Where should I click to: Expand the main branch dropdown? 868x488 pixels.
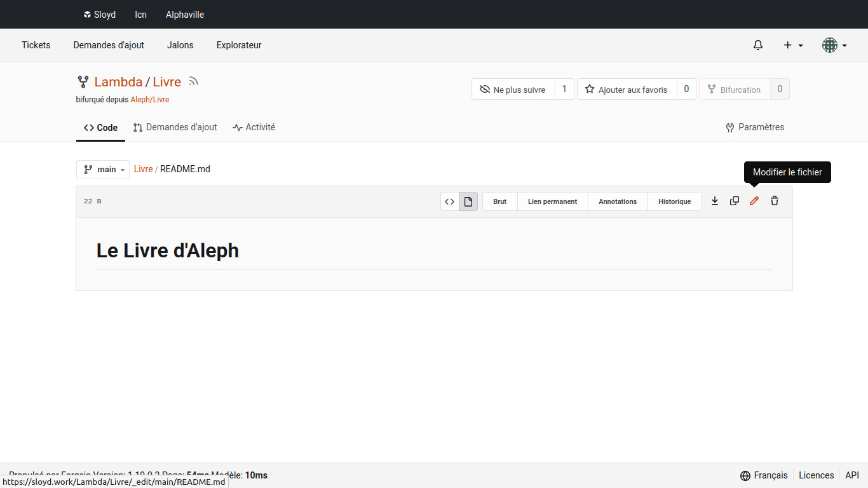click(103, 170)
